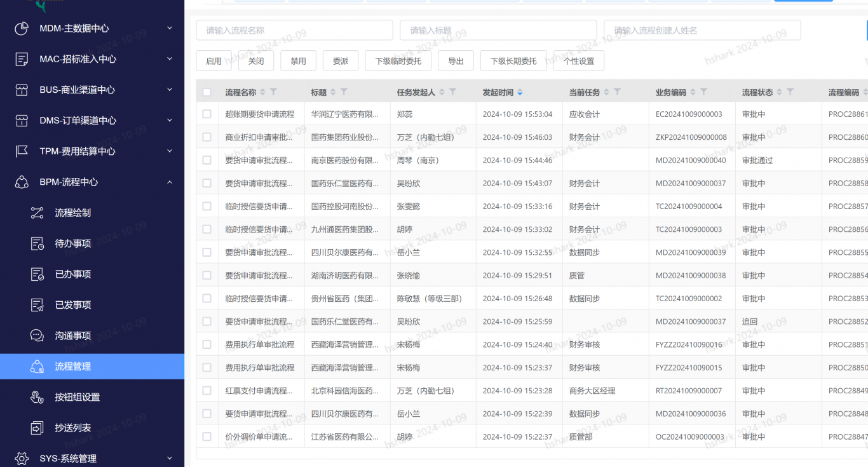Toggle the select-all header checkbox
This screenshot has height=467, width=868.
pos(207,92)
